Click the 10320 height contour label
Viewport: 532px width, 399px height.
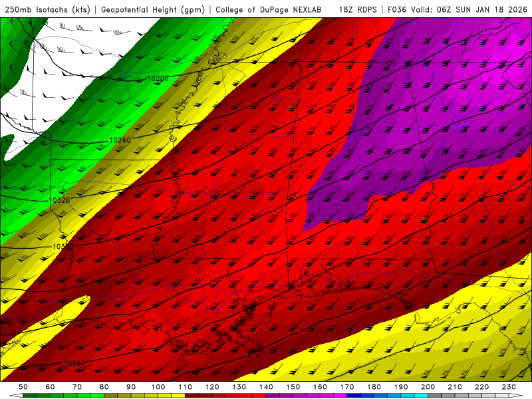coord(59,200)
